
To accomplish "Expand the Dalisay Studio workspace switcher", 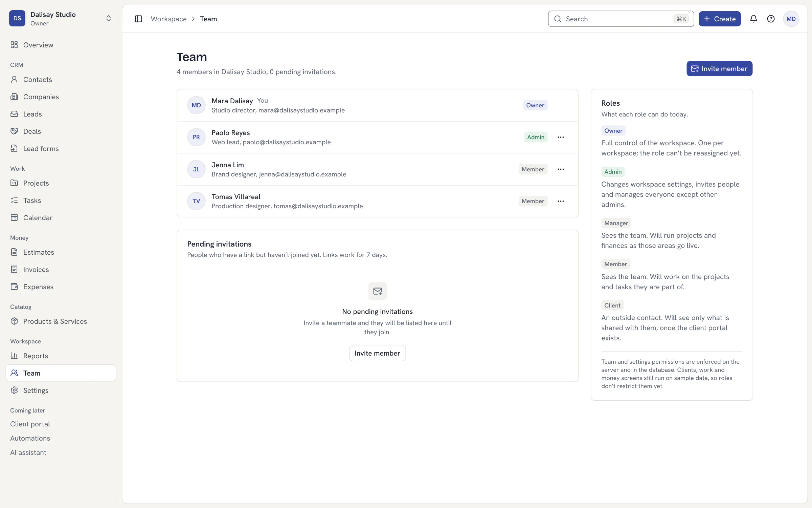I will tap(61, 19).
